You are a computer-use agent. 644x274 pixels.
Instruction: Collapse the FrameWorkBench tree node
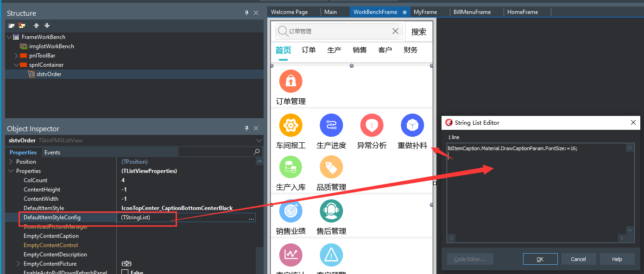point(10,37)
